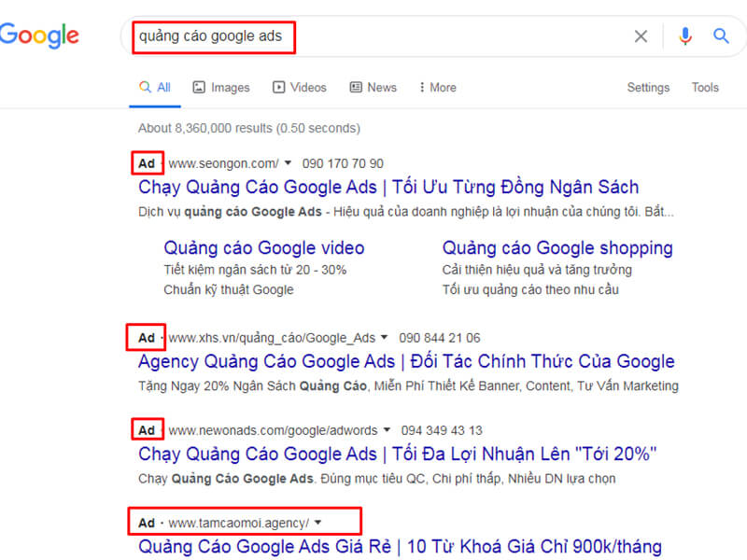
Task: Open the Settings menu
Action: [648, 87]
